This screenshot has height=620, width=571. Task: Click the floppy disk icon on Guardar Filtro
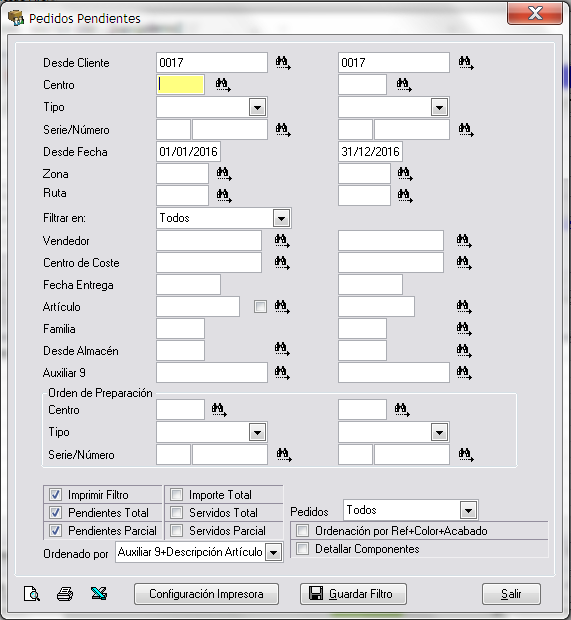pos(316,593)
